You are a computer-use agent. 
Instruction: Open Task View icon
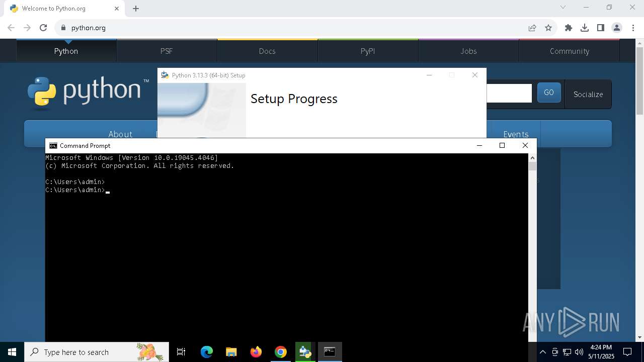click(x=181, y=352)
